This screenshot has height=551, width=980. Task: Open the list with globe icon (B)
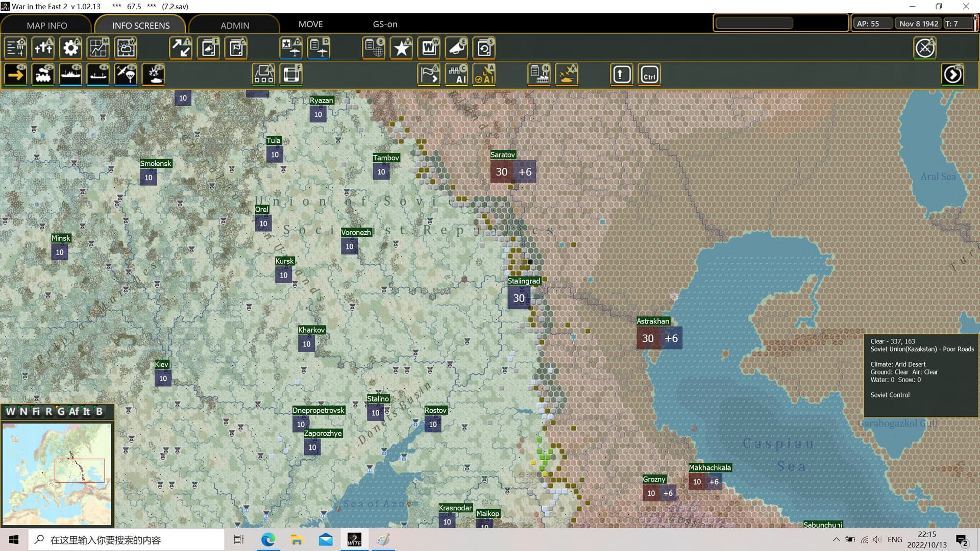click(x=374, y=48)
